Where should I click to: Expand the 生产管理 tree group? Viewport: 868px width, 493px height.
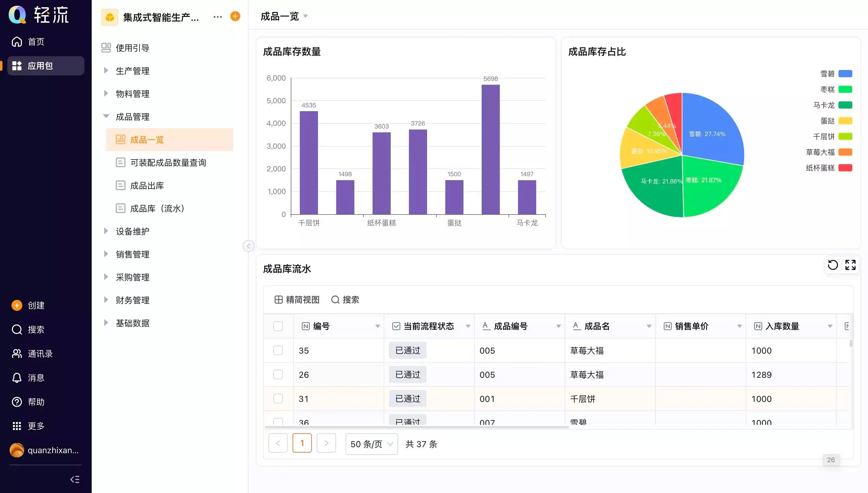(x=106, y=70)
